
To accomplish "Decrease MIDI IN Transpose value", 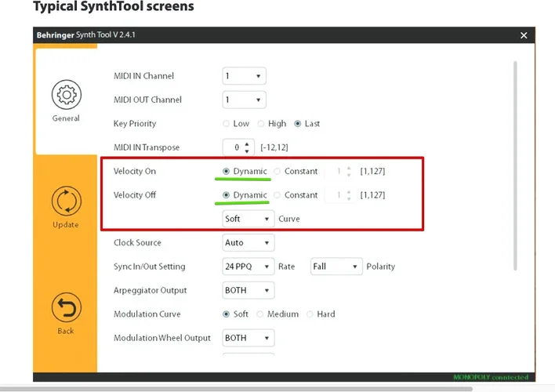I will tap(247, 151).
